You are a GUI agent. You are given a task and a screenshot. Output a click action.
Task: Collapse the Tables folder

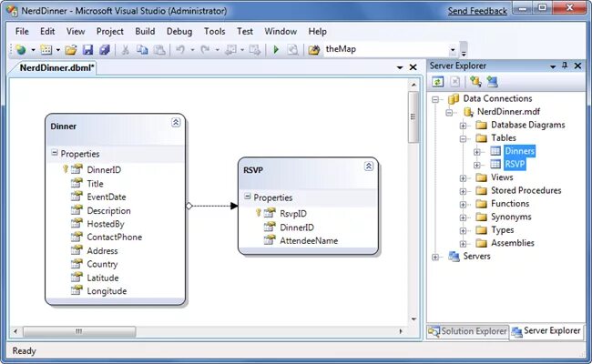463,139
